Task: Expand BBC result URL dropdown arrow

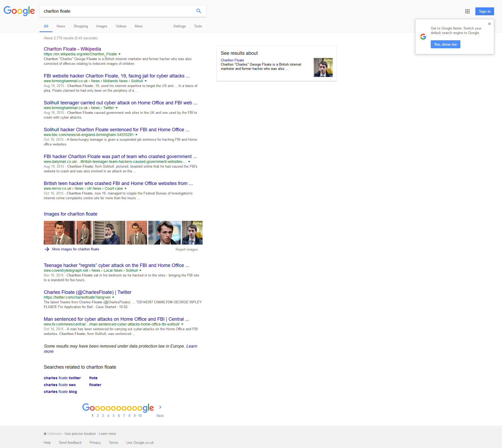Action: (x=136, y=135)
